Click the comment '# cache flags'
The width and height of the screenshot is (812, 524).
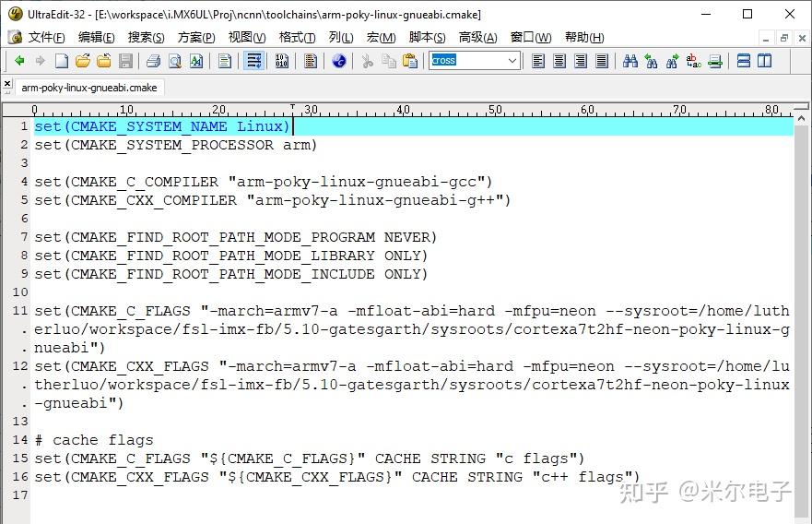pyautogui.click(x=94, y=440)
